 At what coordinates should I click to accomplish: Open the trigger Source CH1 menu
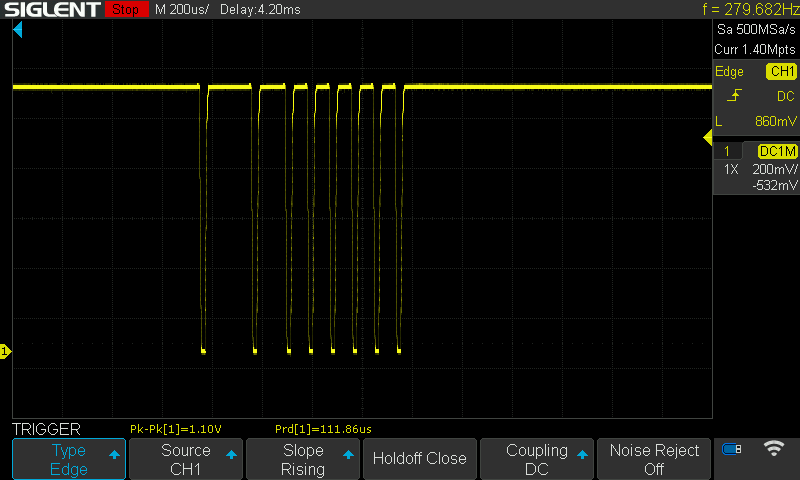[x=186, y=459]
